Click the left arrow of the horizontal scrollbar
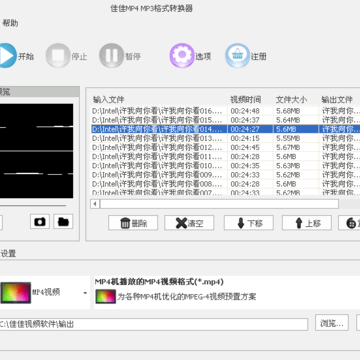Screen dimensions: 360x360 (95, 204)
